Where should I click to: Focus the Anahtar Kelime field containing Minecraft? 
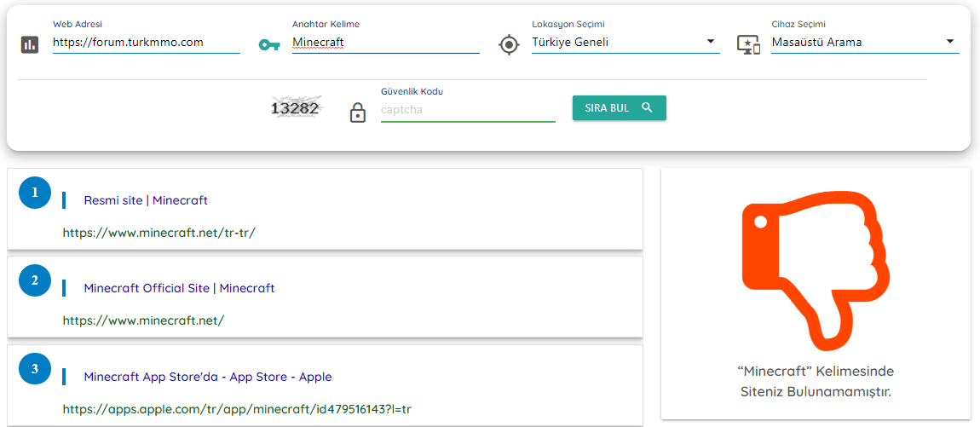pyautogui.click(x=386, y=43)
